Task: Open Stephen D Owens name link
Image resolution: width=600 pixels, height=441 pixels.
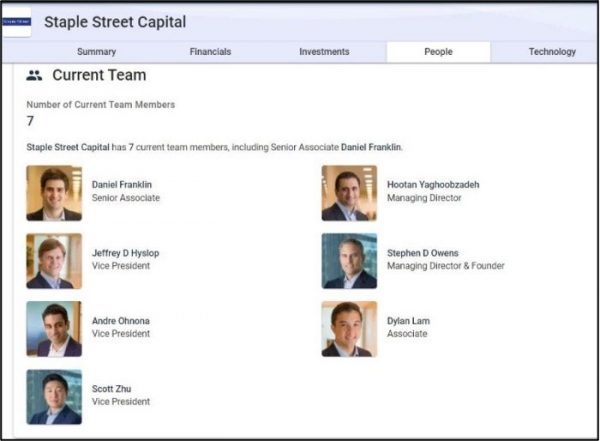Action: pyautogui.click(x=425, y=253)
